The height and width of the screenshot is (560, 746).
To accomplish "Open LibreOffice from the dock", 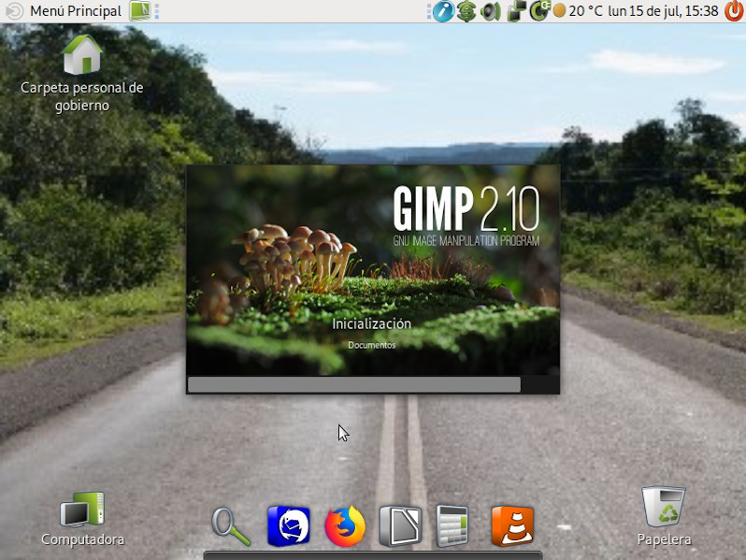I will [x=401, y=525].
